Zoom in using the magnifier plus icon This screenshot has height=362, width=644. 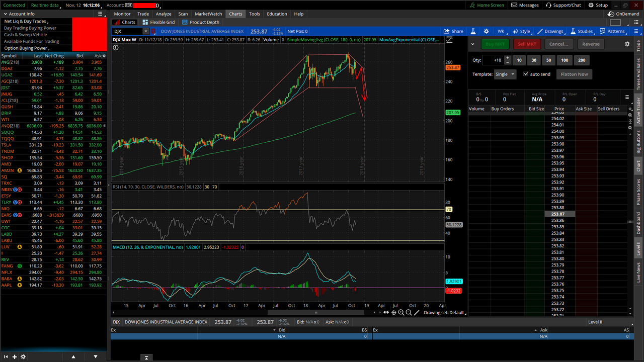401,313
